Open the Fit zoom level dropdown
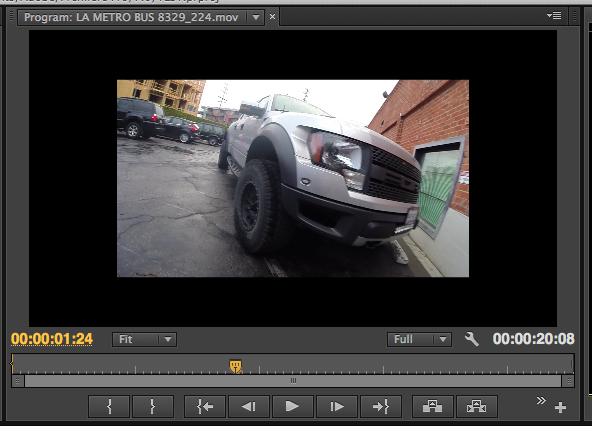The image size is (592, 426). (x=144, y=339)
